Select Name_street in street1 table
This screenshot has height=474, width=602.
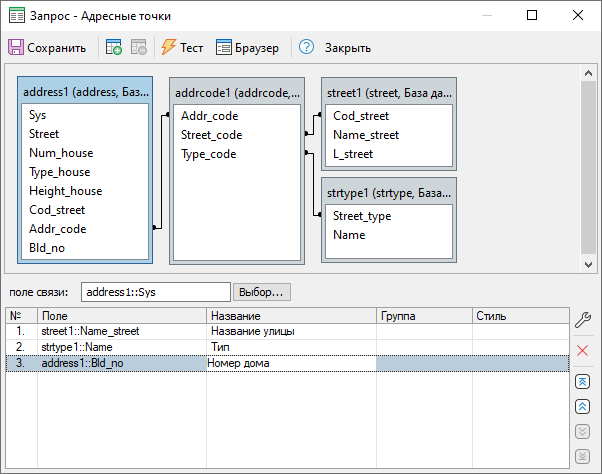click(x=366, y=135)
